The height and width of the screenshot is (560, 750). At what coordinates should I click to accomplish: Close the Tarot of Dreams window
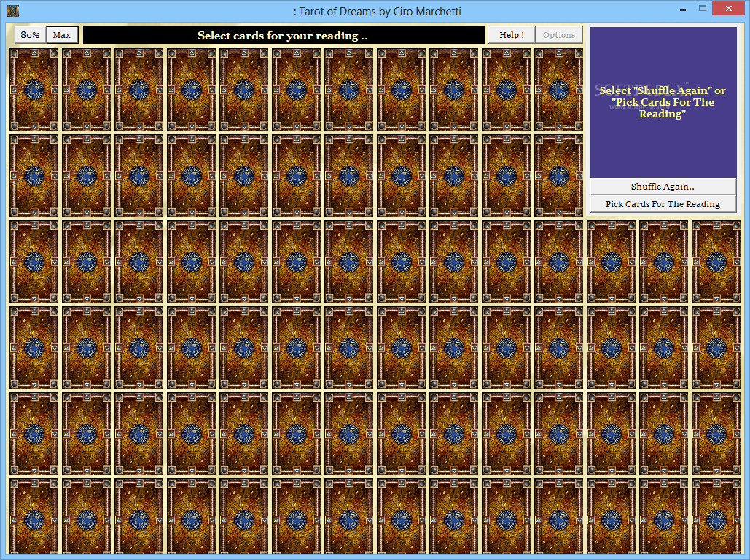(728, 9)
